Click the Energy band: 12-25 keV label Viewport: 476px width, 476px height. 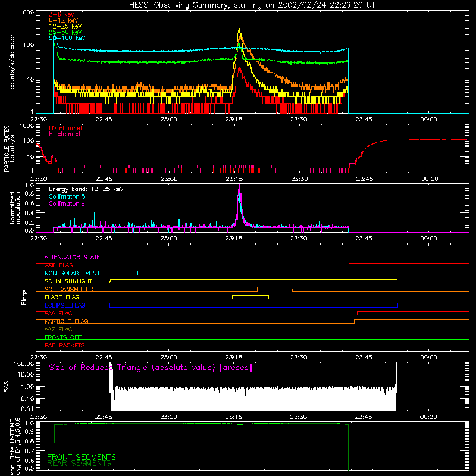click(x=86, y=189)
